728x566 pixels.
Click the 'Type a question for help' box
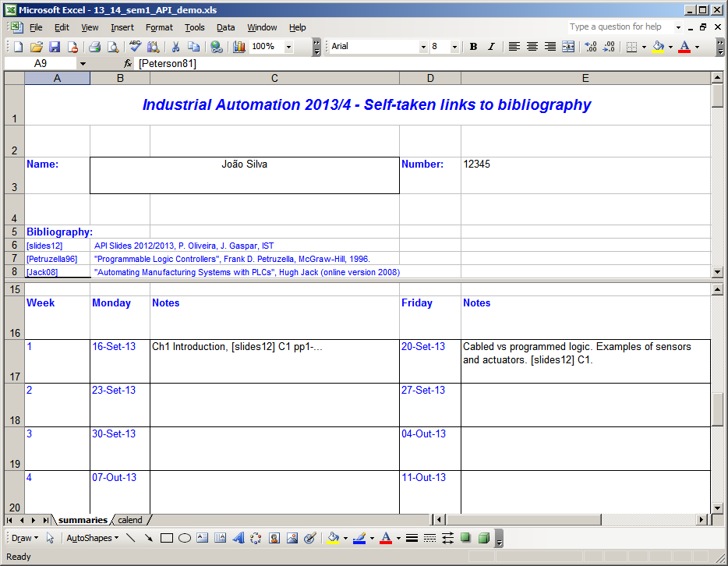click(x=620, y=27)
